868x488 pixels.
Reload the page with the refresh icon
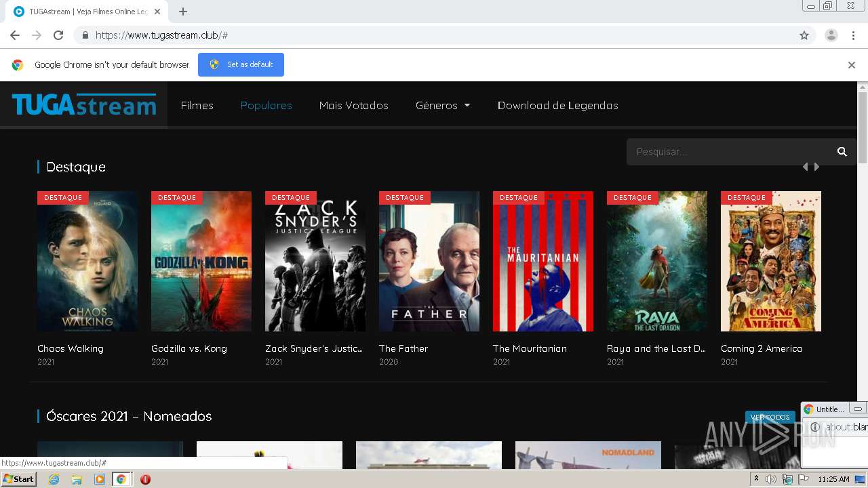point(58,35)
